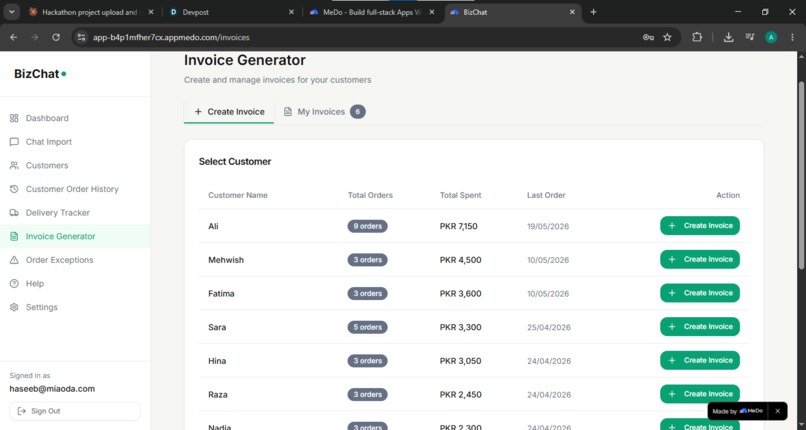Click the address bar URL
Screen dimensions: 806x430
[171, 38]
